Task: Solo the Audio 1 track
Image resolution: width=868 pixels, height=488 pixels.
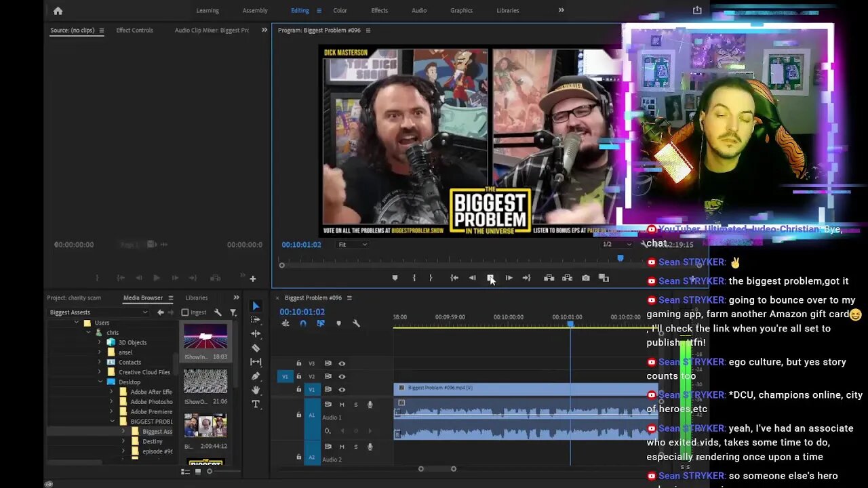Action: [x=355, y=405]
